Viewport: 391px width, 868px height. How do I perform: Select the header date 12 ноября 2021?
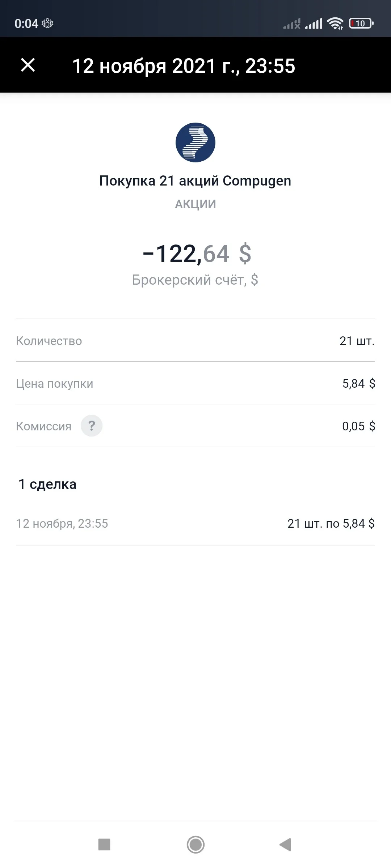coord(144,66)
